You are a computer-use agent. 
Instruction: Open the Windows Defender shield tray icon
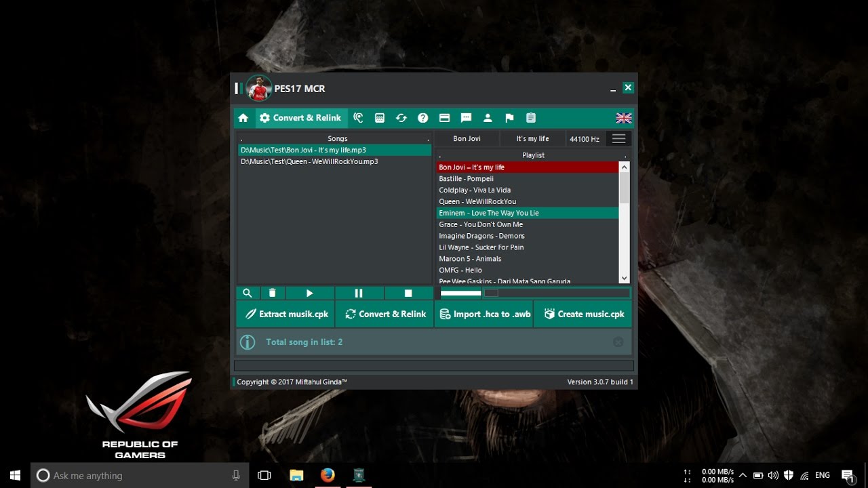coord(789,476)
